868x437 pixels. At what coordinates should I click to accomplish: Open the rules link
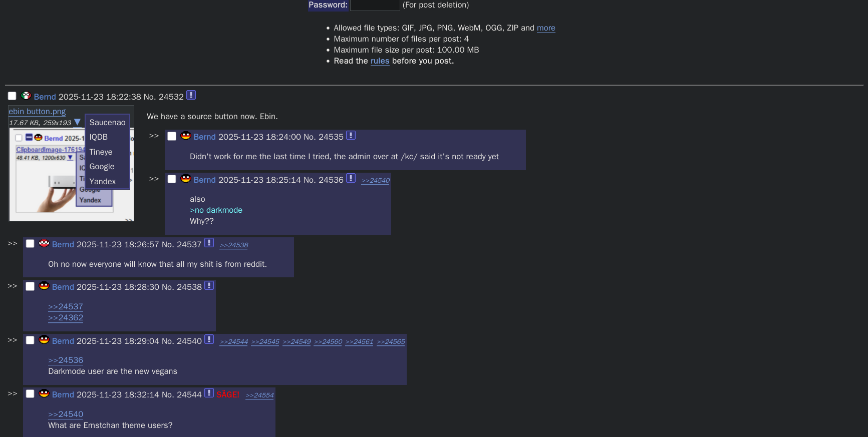(x=380, y=61)
